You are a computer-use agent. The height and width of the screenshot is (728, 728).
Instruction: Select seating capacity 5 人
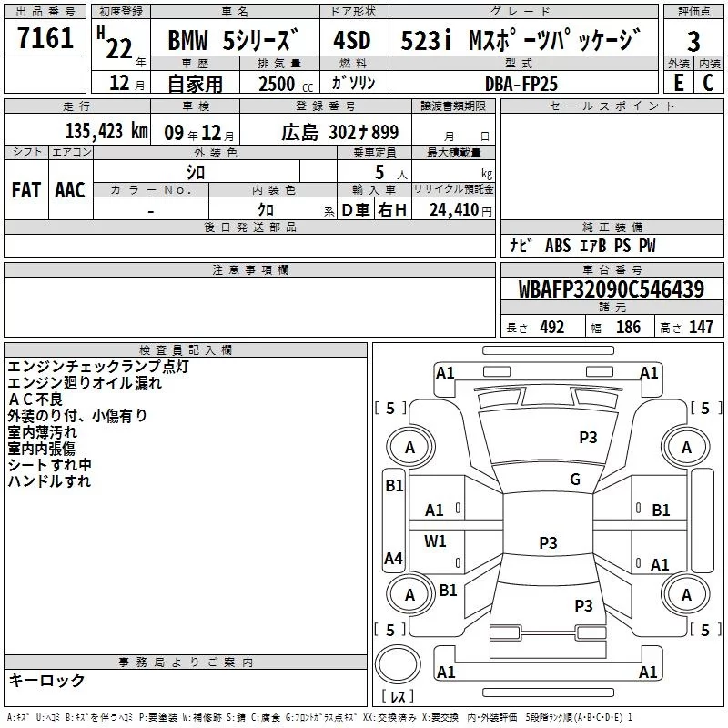tap(391, 173)
